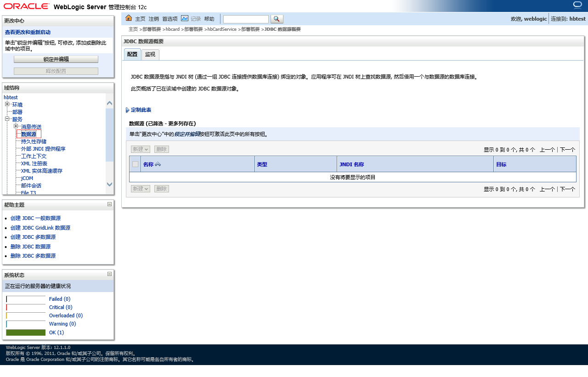The width and height of the screenshot is (588, 377).
Task: Open 工作上下文 tree item
Action: (34, 156)
